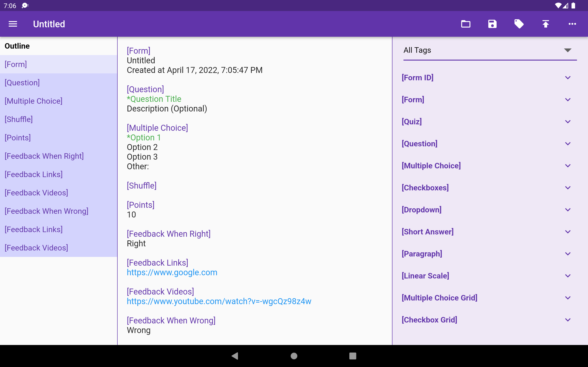Open the YouTube feedback video link
Viewport: 588px width, 367px height.
(219, 301)
